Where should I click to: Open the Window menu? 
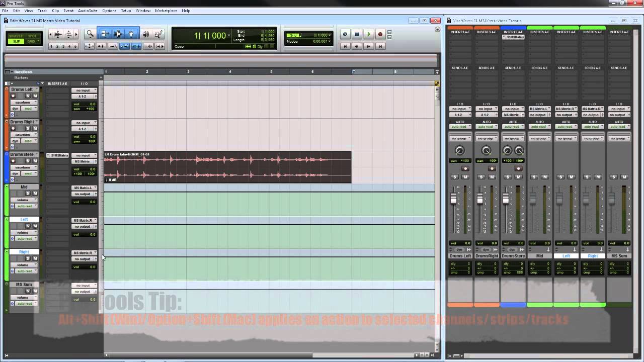tap(143, 11)
